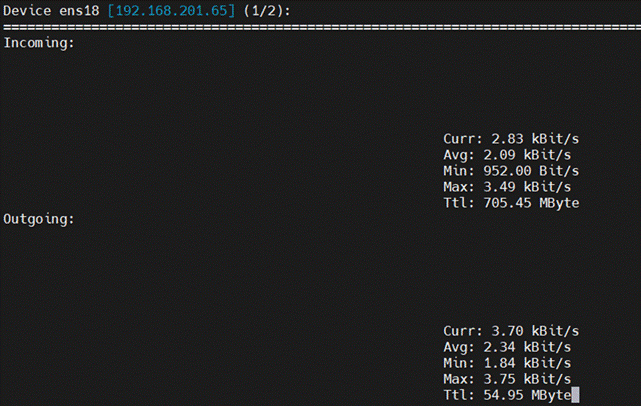Click the outgoing Ttl 54.95 MByte line

pyautogui.click(x=507, y=395)
